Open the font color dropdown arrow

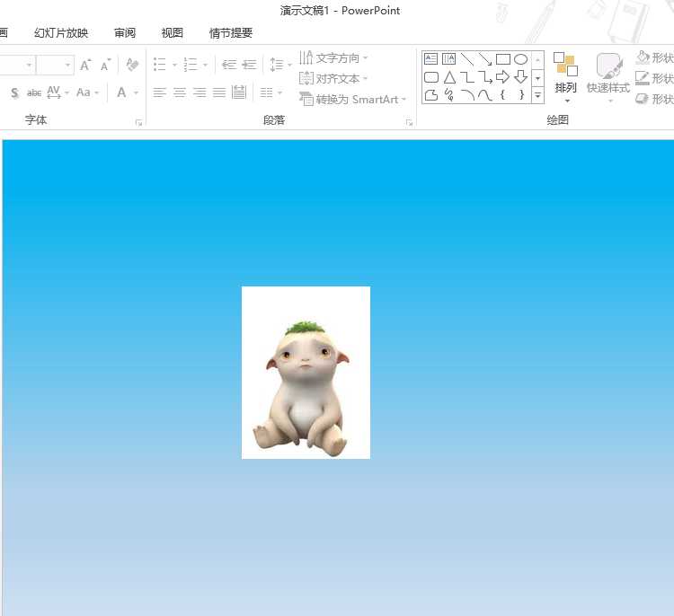[137, 92]
